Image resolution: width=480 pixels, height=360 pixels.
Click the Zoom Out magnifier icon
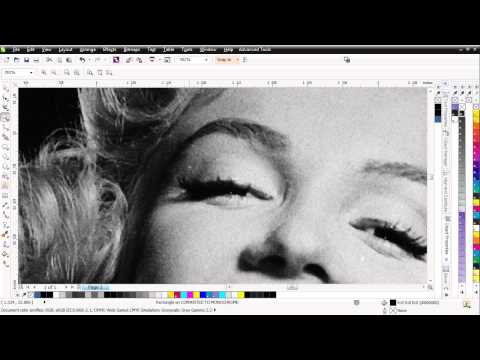coord(54,72)
